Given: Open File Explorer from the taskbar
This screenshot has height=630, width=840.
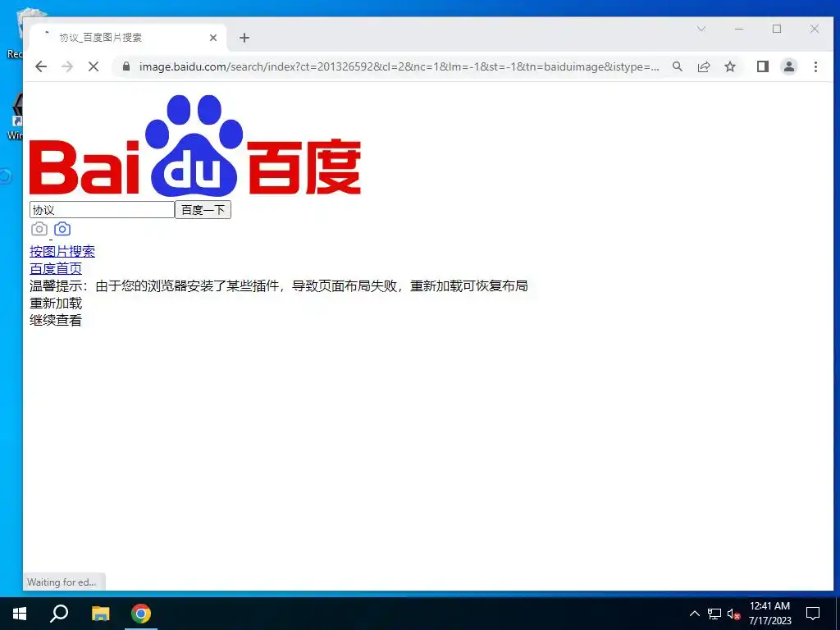Looking at the screenshot, I should point(100,614).
